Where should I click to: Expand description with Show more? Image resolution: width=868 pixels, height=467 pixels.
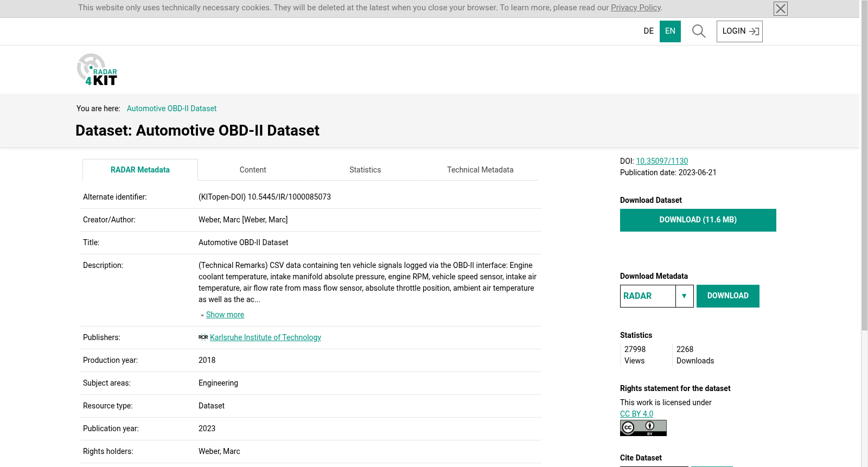225,315
